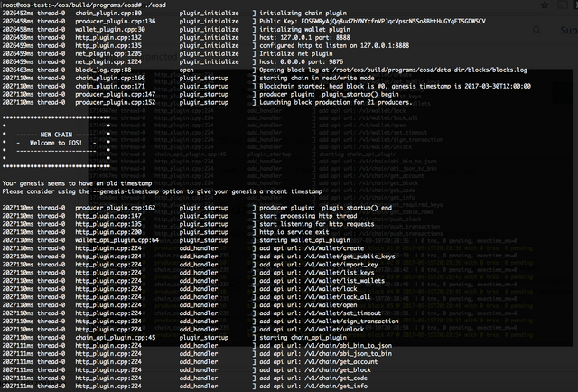Click the './eosd' command at the prompt
This screenshot has height=392, width=578.
(x=154, y=5)
